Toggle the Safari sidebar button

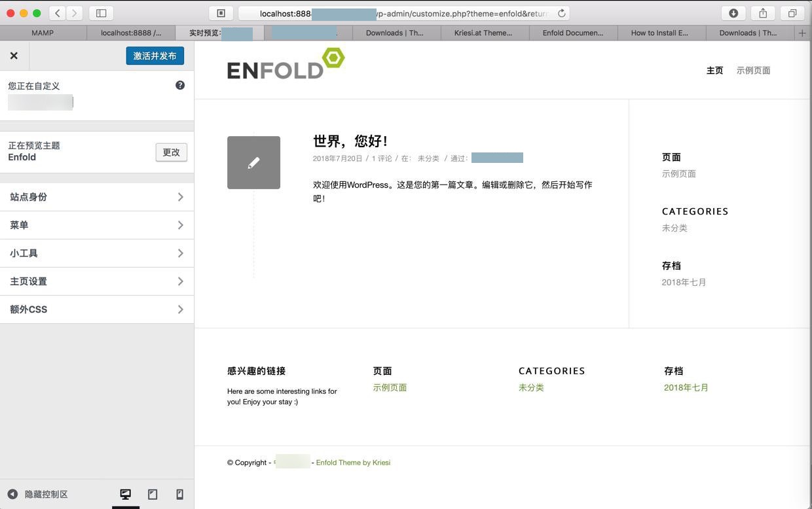(101, 13)
